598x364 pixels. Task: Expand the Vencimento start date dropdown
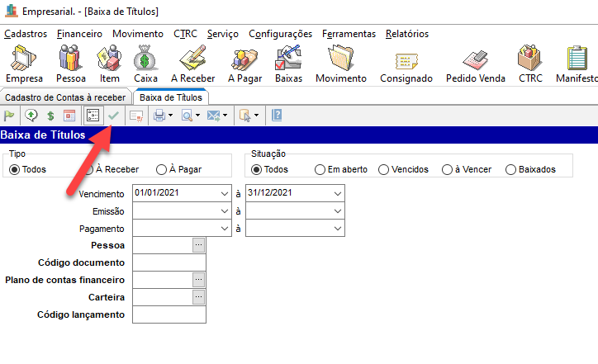tap(225, 193)
